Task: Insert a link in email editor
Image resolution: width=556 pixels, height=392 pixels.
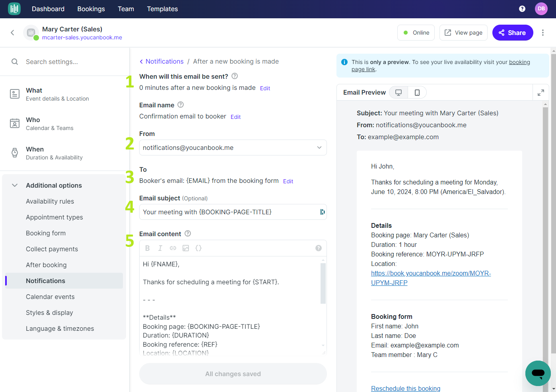Action: tap(173, 248)
